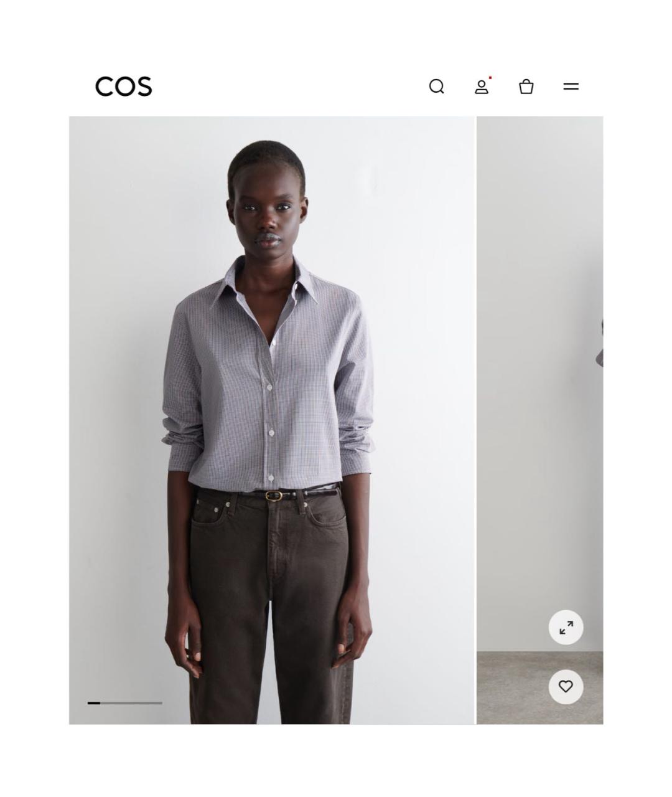This screenshot has height=797, width=672.
Task: Go to COS homepage via logo
Action: pos(124,87)
